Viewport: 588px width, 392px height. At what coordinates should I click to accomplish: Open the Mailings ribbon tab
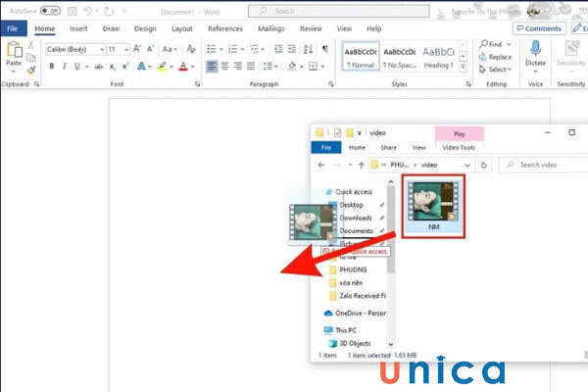click(x=271, y=28)
